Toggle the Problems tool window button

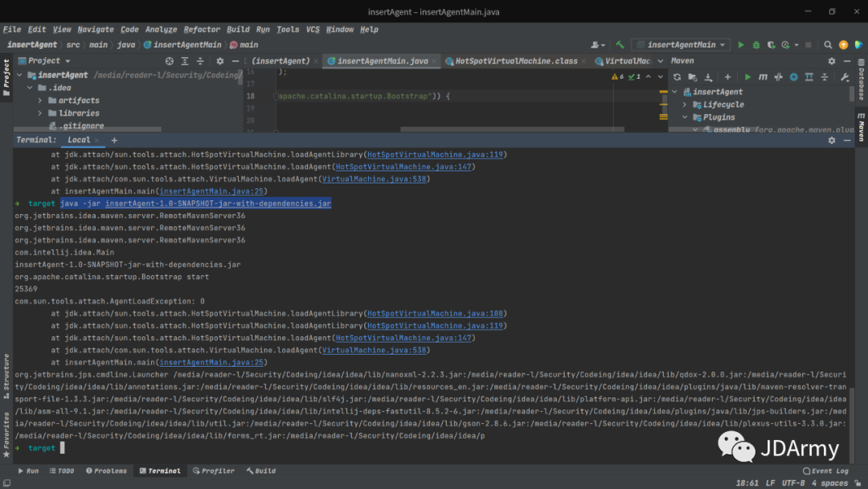106,471
